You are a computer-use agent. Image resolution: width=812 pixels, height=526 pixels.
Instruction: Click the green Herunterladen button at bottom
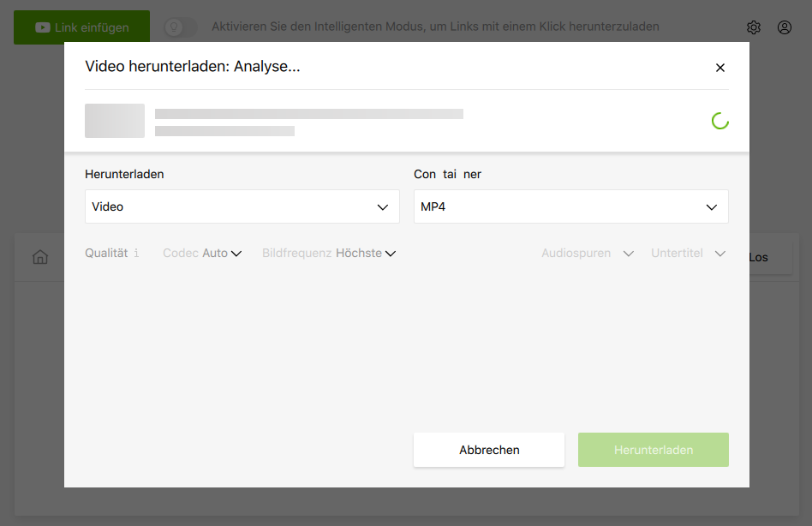pyautogui.click(x=653, y=450)
